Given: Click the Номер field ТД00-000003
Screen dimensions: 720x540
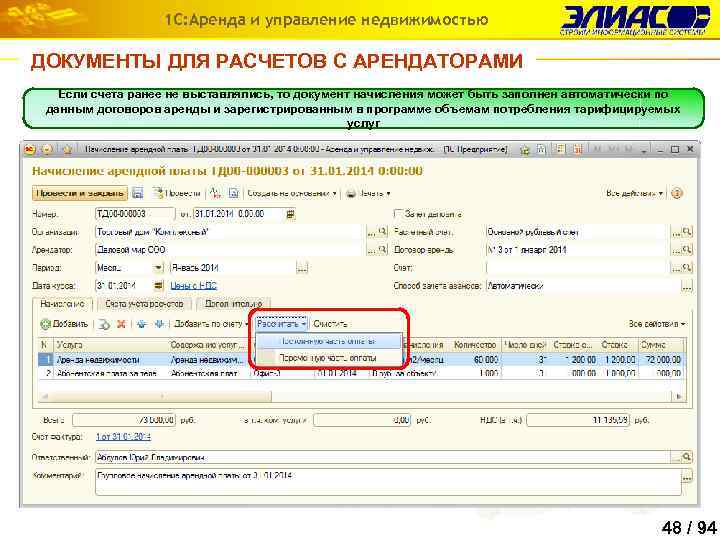Looking at the screenshot, I should click(135, 214).
